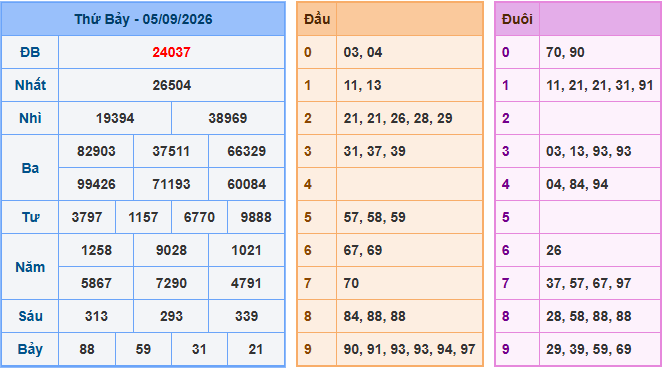The height and width of the screenshot is (368, 663).
Task: Select third prize number 82903
Action: click(x=96, y=151)
